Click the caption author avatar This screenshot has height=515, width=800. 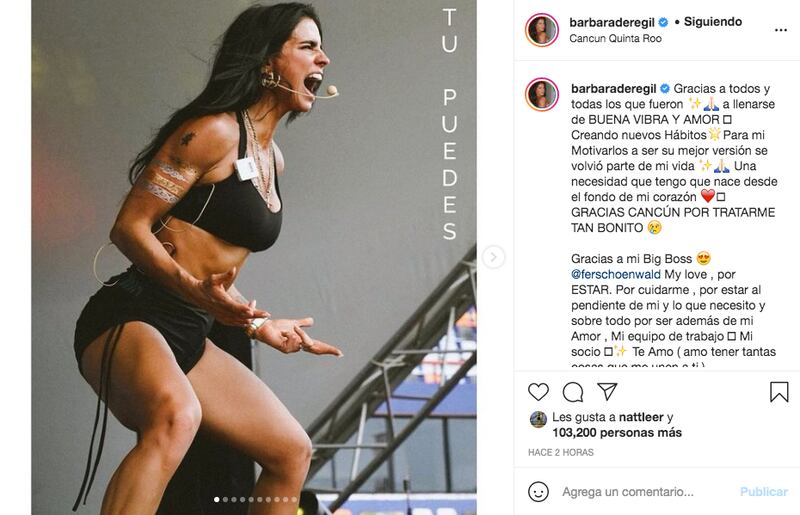coord(542,94)
